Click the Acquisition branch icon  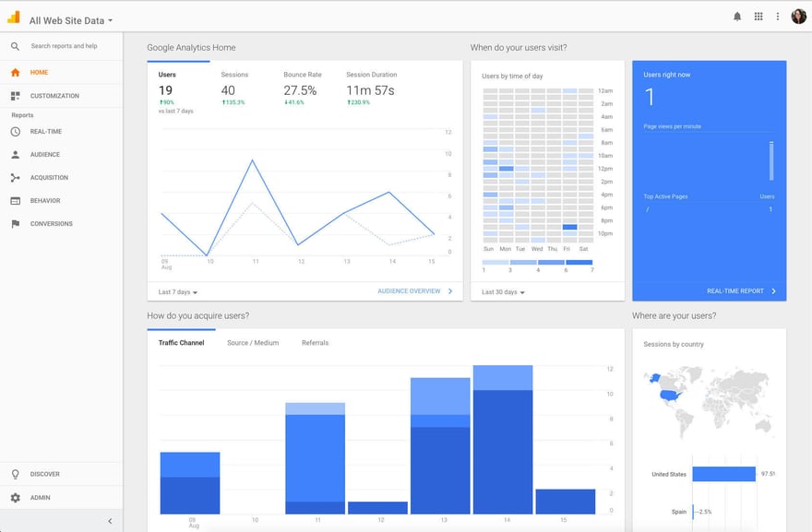click(15, 178)
